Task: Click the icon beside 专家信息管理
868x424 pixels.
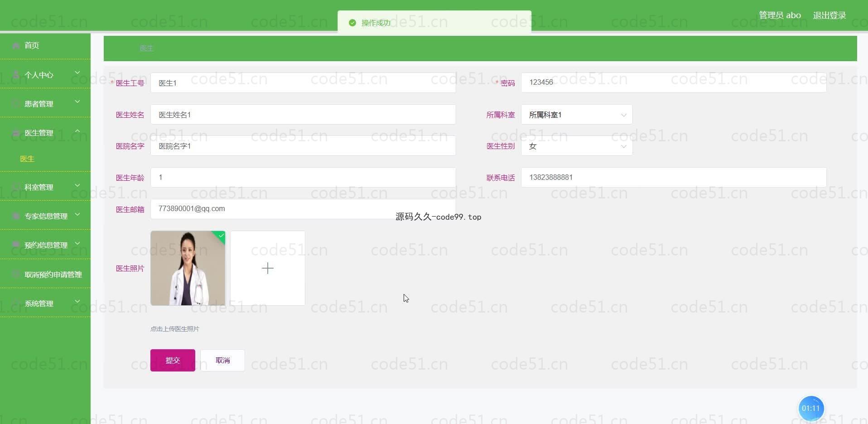Action: pos(16,216)
